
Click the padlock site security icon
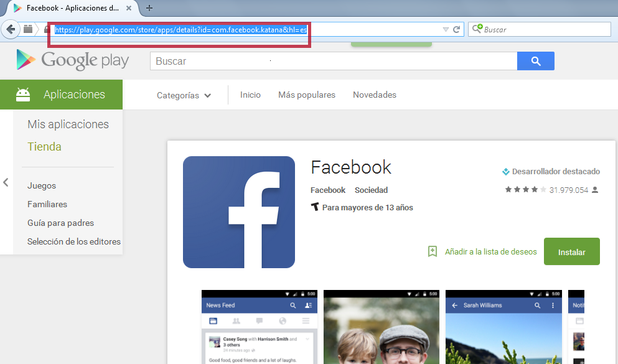tap(46, 29)
